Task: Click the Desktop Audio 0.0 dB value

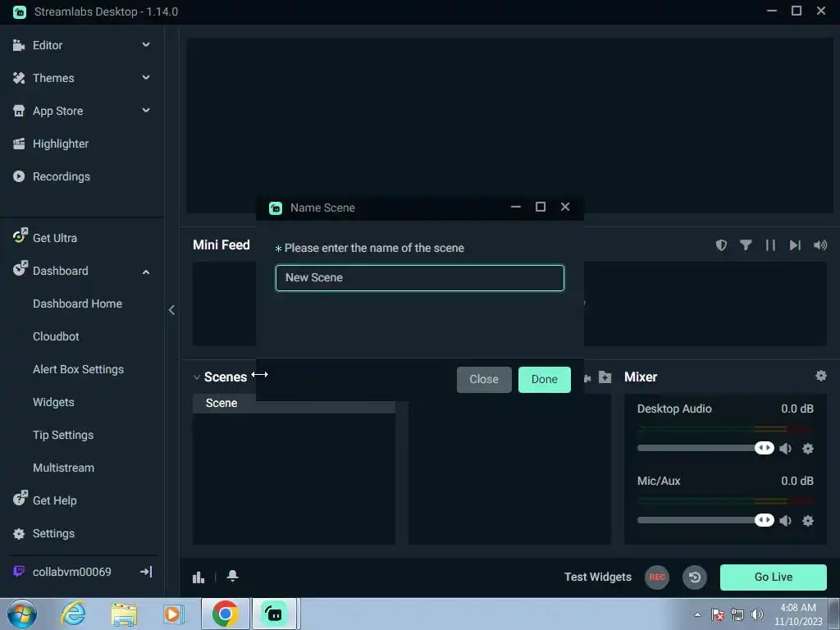Action: click(x=797, y=409)
